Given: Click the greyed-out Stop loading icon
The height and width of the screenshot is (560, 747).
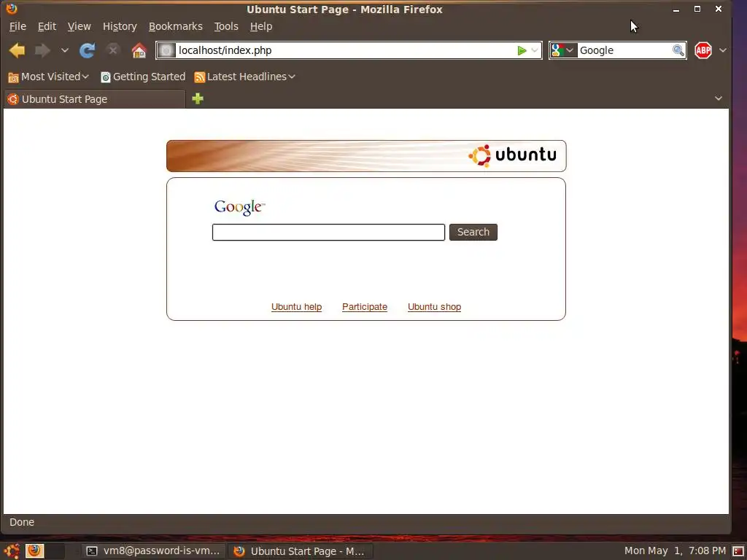Looking at the screenshot, I should point(113,50).
